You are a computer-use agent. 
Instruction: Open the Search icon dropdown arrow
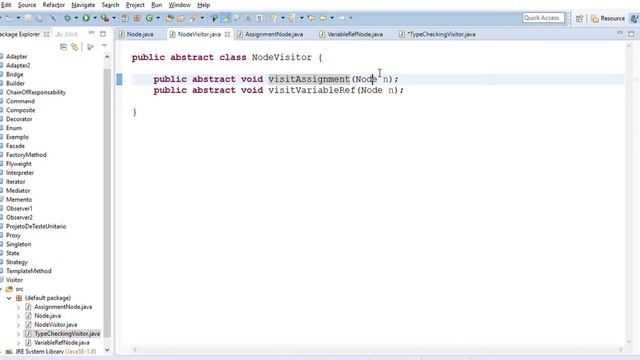(x=202, y=18)
